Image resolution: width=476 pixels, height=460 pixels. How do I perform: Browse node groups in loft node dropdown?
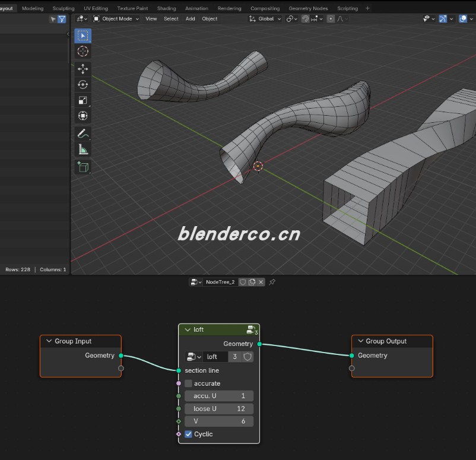(194, 357)
